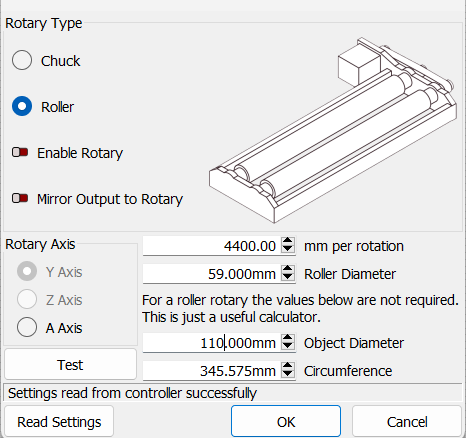
Task: Increase mm per rotation with up arrow
Action: point(288,241)
